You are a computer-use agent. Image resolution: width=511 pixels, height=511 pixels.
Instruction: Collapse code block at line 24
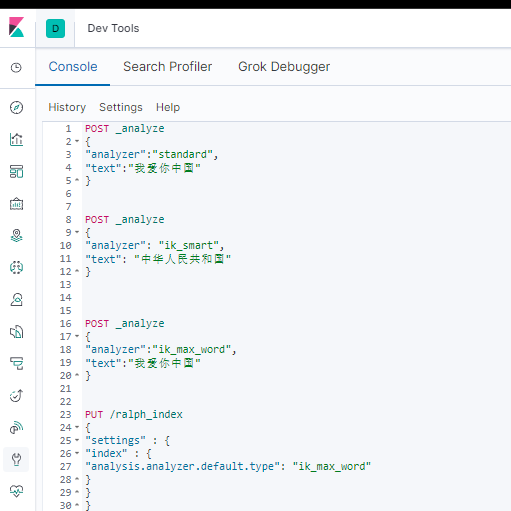coord(77,427)
